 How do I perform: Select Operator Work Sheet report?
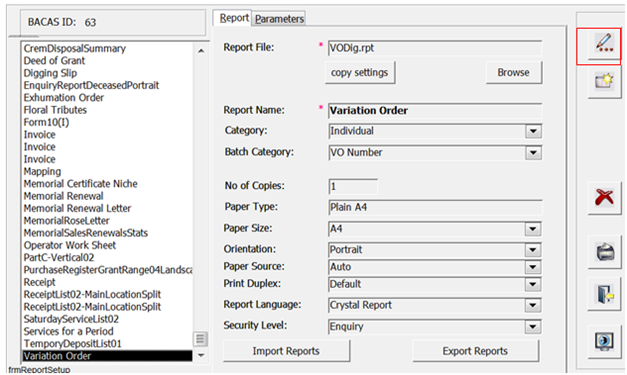(70, 245)
